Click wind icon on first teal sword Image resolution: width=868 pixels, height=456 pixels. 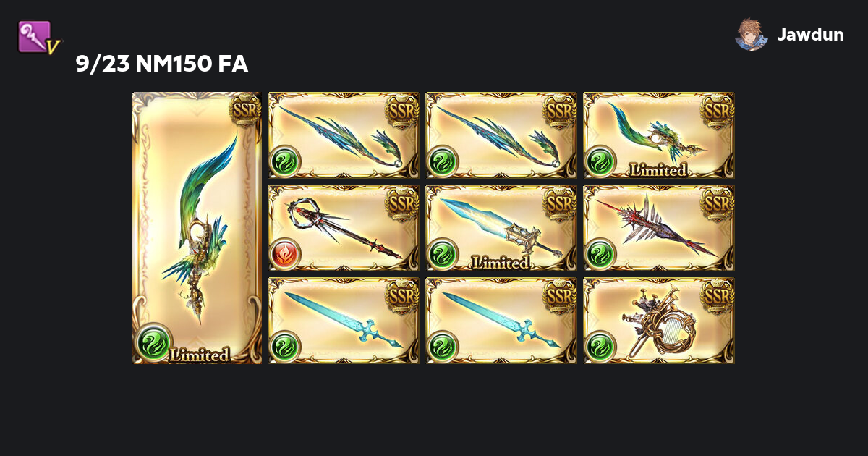click(x=285, y=347)
